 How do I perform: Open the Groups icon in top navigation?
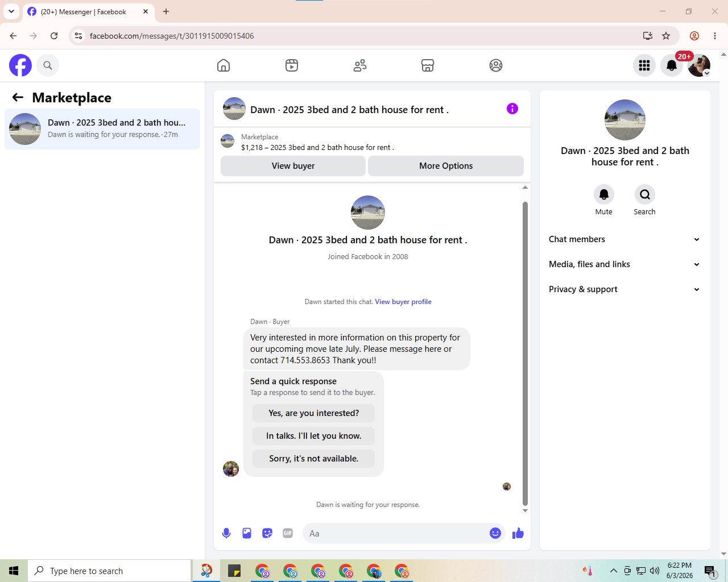[496, 65]
